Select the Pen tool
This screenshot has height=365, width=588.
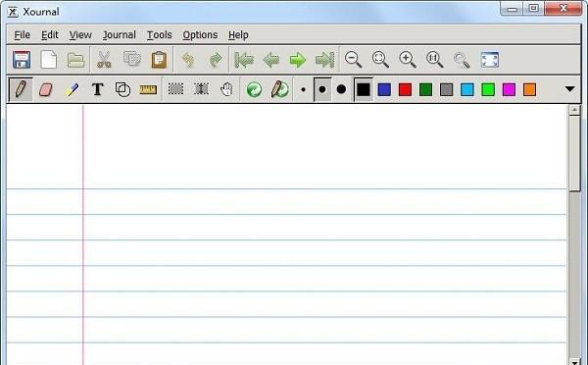(21, 89)
